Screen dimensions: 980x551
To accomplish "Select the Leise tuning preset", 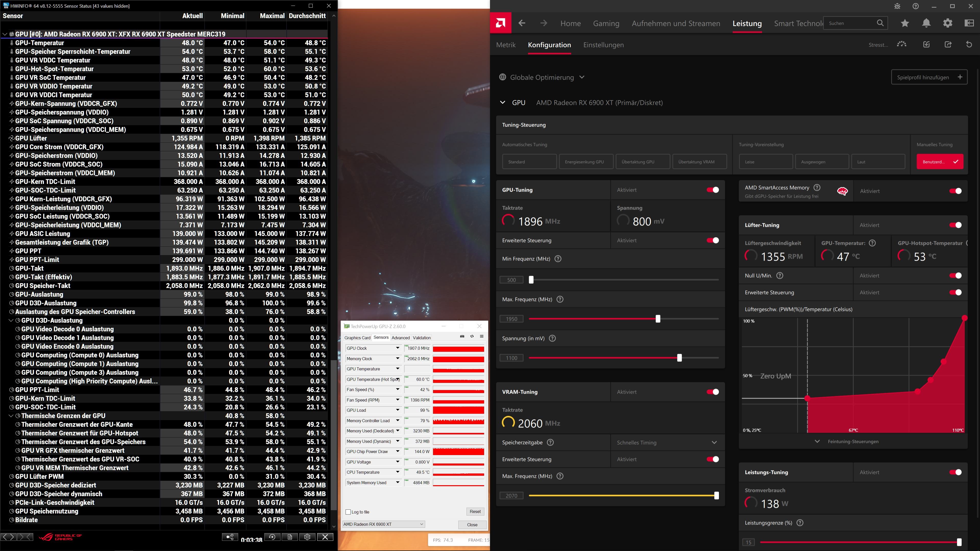I will tap(766, 162).
